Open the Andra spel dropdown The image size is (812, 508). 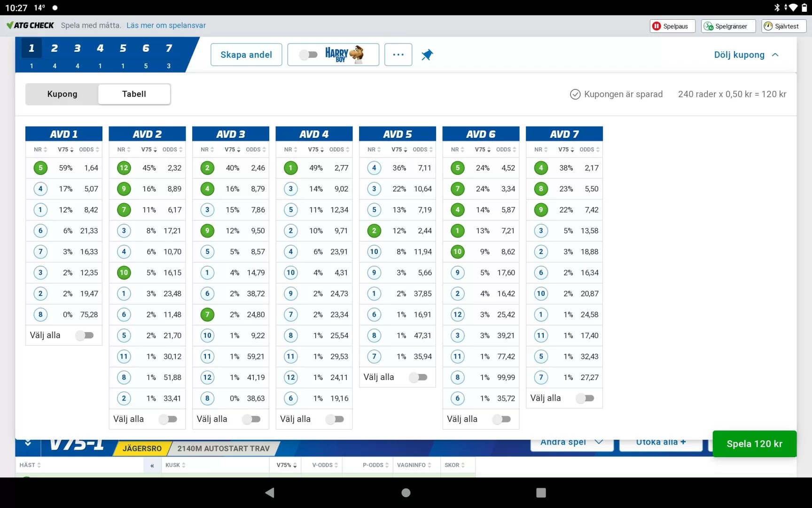[572, 443]
